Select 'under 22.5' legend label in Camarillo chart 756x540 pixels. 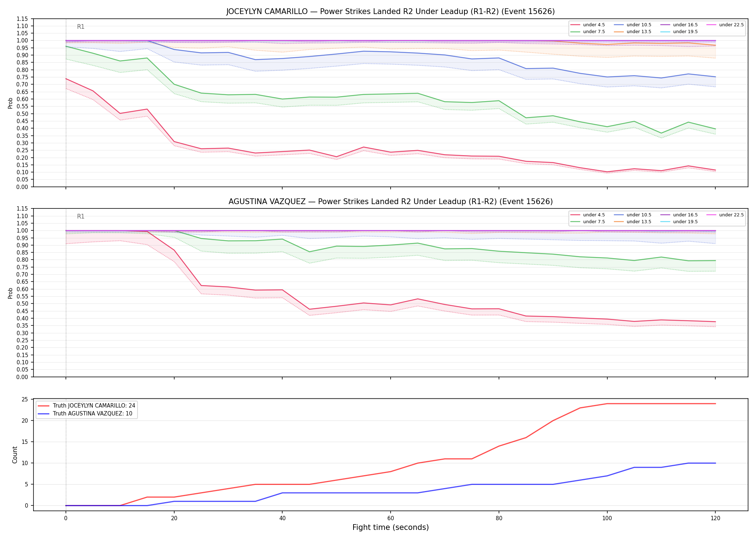732,25
